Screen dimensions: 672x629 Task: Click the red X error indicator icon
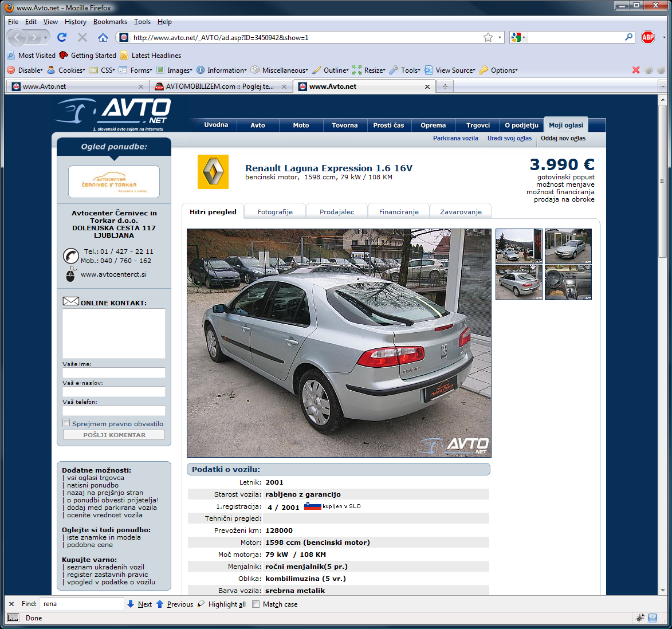[x=635, y=70]
